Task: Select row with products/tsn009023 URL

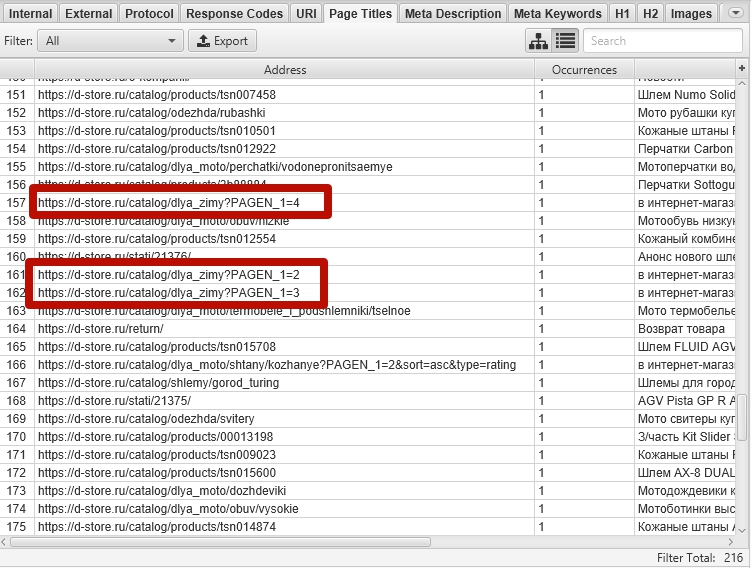Action: pyautogui.click(x=368, y=454)
